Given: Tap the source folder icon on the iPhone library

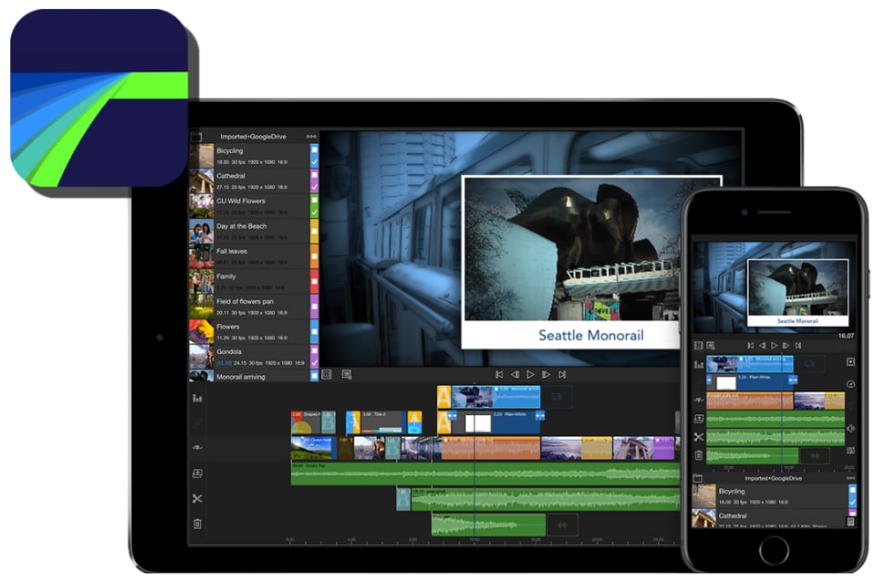Looking at the screenshot, I should [x=697, y=479].
